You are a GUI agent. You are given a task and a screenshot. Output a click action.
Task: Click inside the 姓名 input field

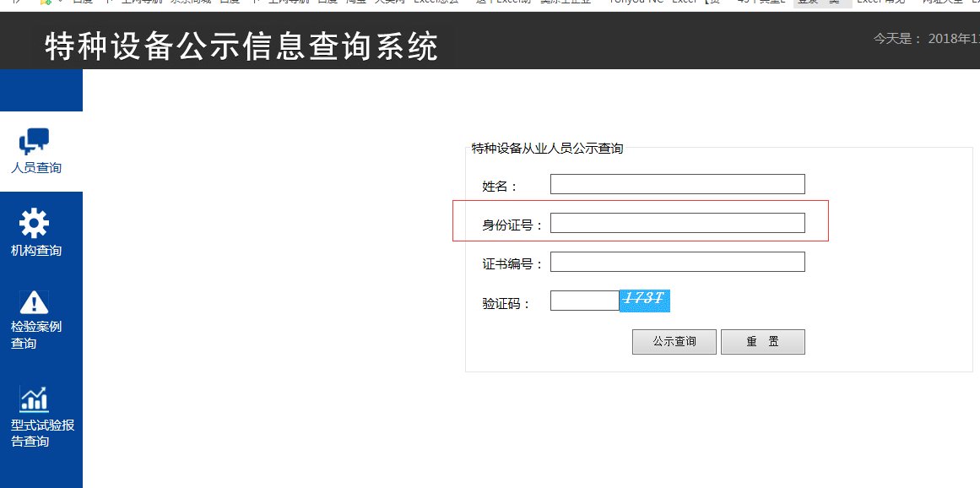point(676,183)
